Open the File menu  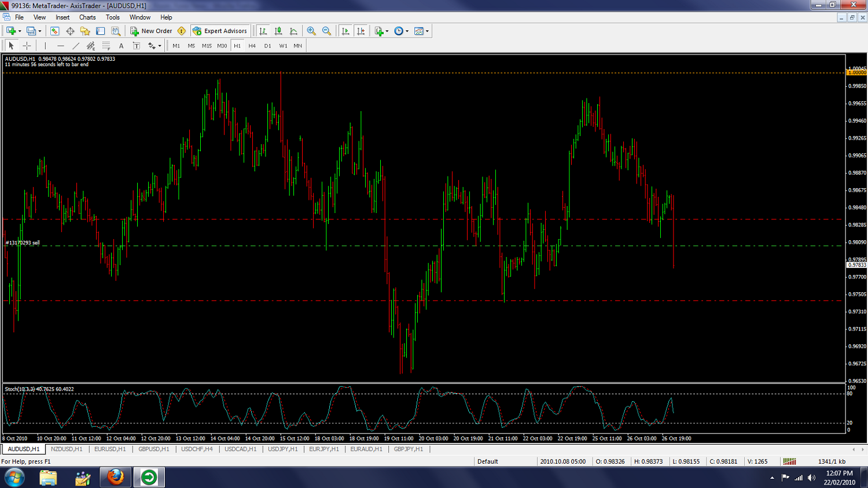coord(19,17)
